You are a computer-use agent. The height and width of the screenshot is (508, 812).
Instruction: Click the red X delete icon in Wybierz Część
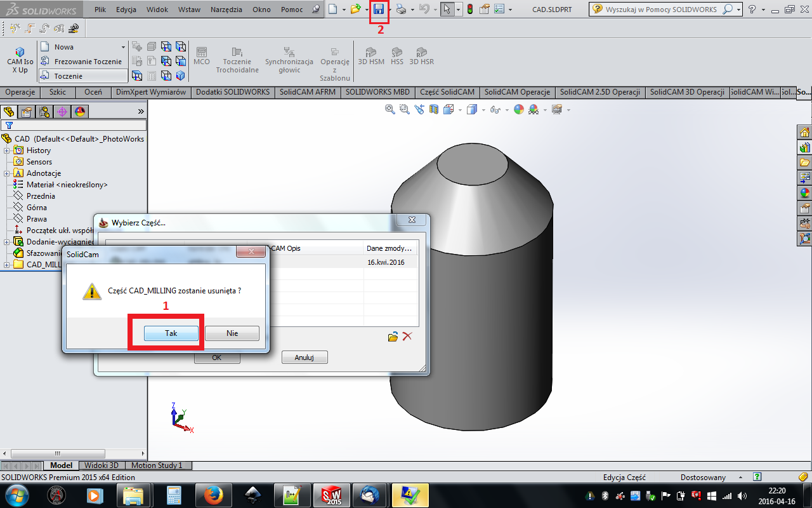coord(407,336)
